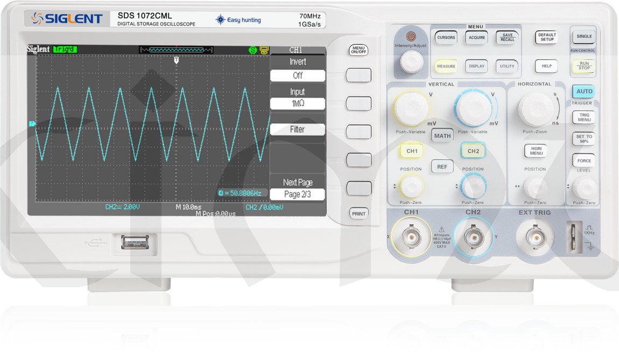The height and width of the screenshot is (364, 619).
Task: Click the Intensity/Adjust knob
Action: click(x=412, y=62)
